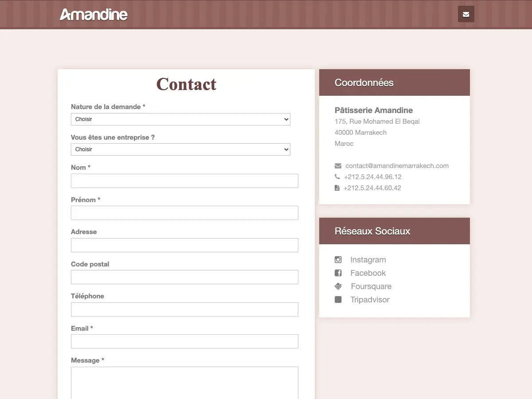Focus the Email input field
This screenshot has width=532, height=399.
pyautogui.click(x=184, y=341)
